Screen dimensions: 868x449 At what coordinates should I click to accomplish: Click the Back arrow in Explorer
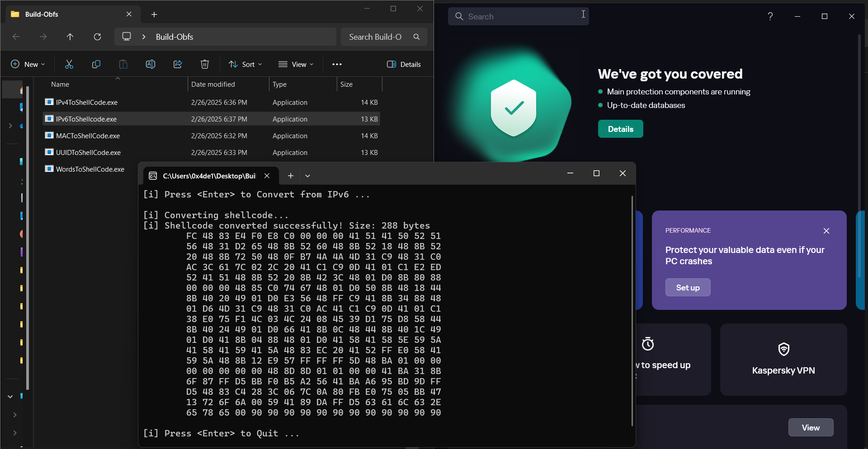tap(16, 37)
